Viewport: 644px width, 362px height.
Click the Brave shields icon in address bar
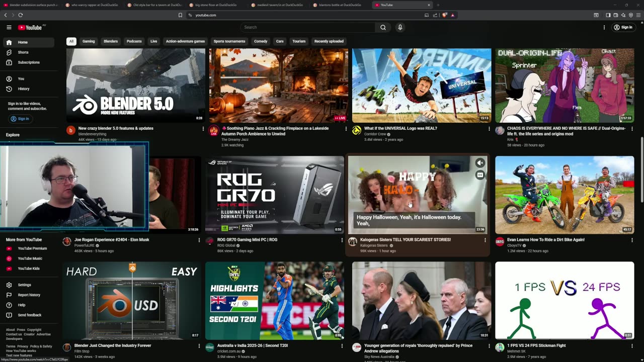[444, 15]
